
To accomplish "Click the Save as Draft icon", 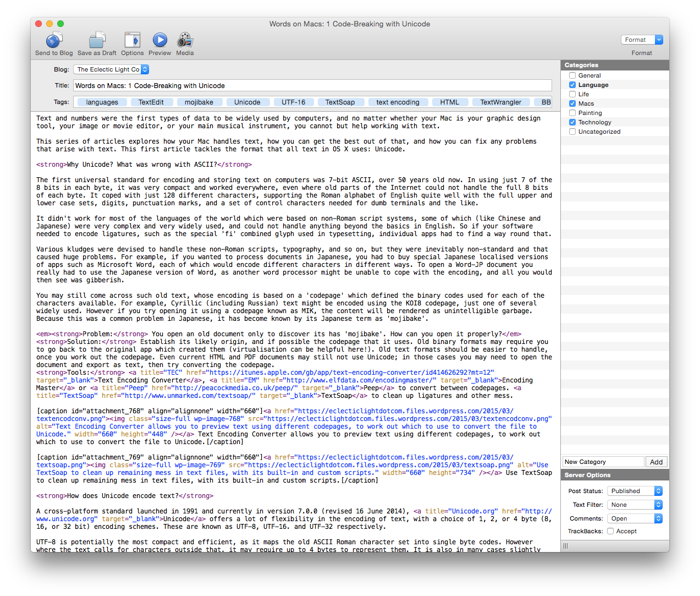I will pyautogui.click(x=97, y=41).
